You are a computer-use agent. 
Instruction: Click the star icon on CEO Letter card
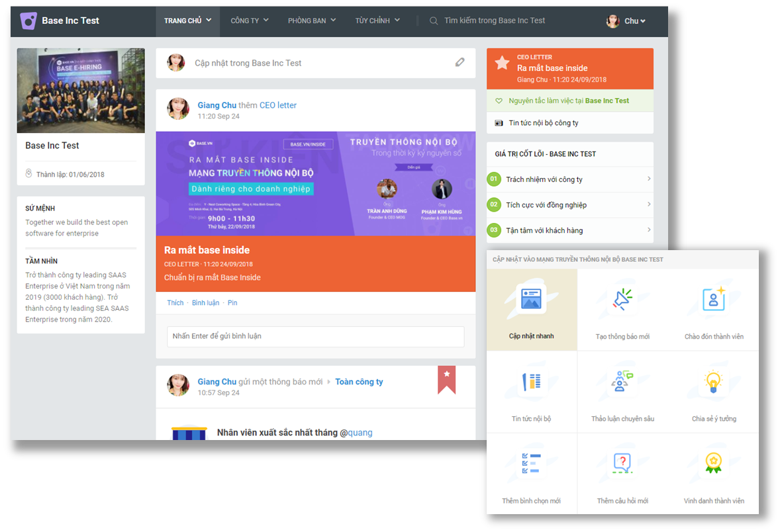coord(503,63)
